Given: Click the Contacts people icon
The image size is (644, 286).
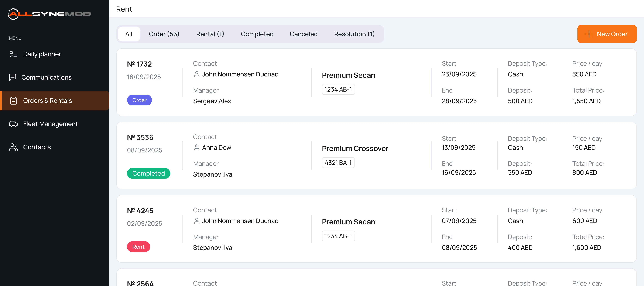Looking at the screenshot, I should (13, 147).
